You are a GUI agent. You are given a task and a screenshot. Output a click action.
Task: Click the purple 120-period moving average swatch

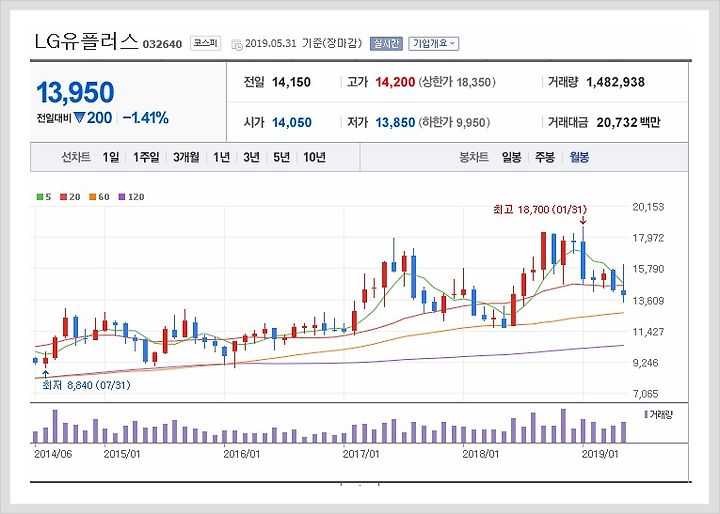pos(122,197)
